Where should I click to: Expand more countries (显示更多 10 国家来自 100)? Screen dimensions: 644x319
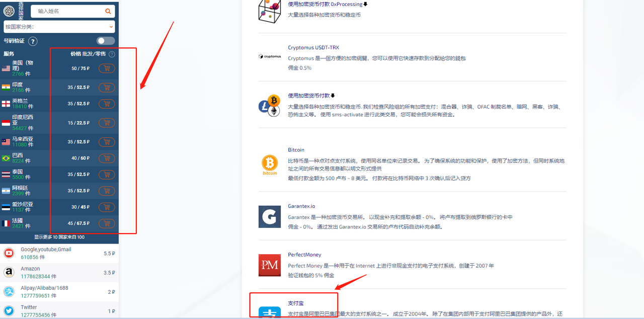click(x=59, y=237)
